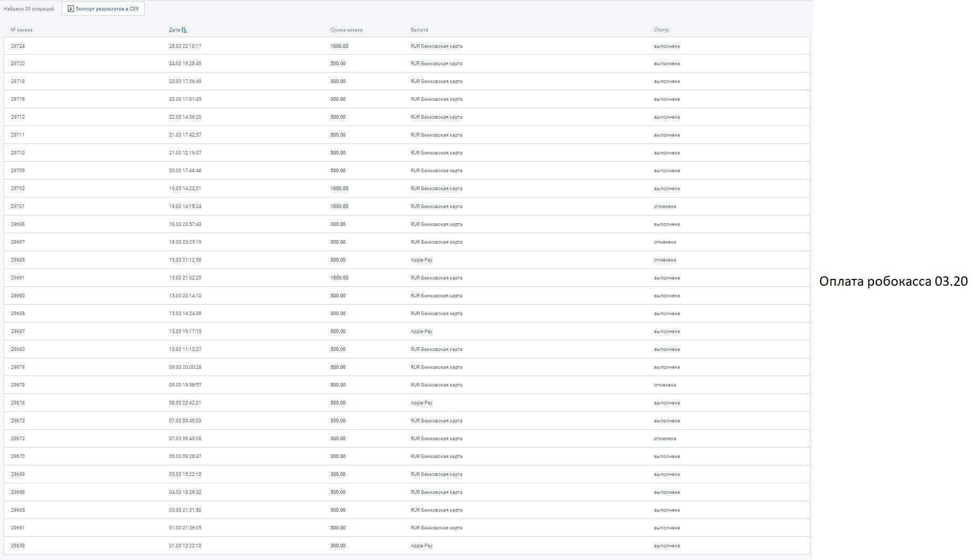980x560 pixels.
Task: Toggle the date sort order icon
Action: pos(184,30)
